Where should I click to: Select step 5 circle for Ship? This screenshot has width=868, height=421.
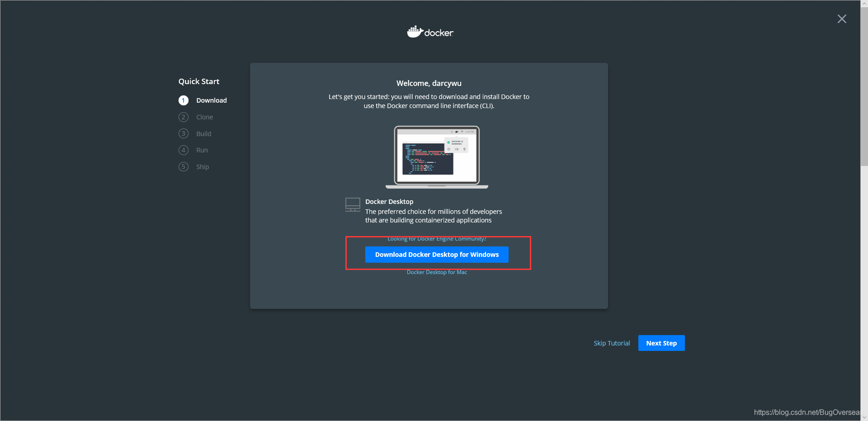pyautogui.click(x=184, y=167)
